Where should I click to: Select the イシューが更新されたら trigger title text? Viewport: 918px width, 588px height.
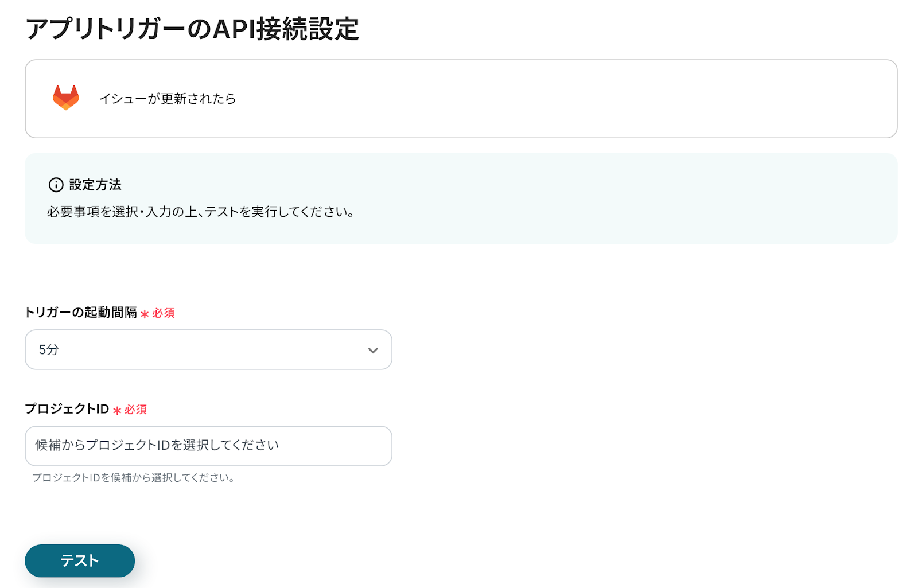168,99
